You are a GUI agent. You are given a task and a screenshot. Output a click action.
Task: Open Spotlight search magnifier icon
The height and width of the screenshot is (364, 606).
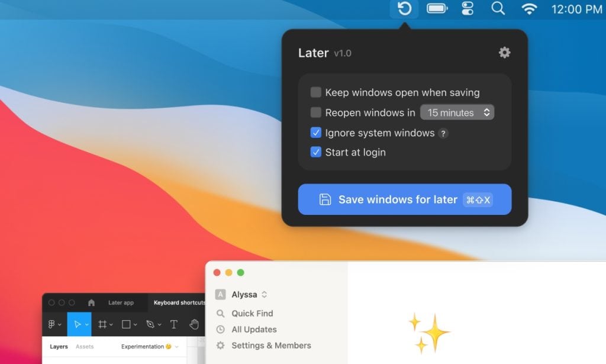498,8
